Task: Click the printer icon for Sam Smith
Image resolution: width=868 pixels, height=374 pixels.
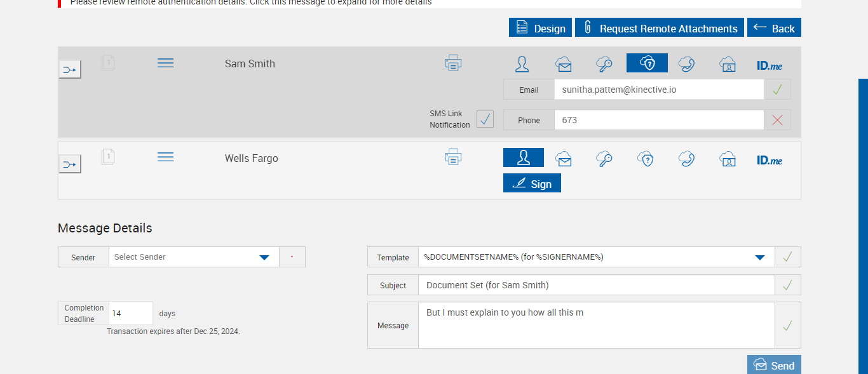Action: [453, 63]
